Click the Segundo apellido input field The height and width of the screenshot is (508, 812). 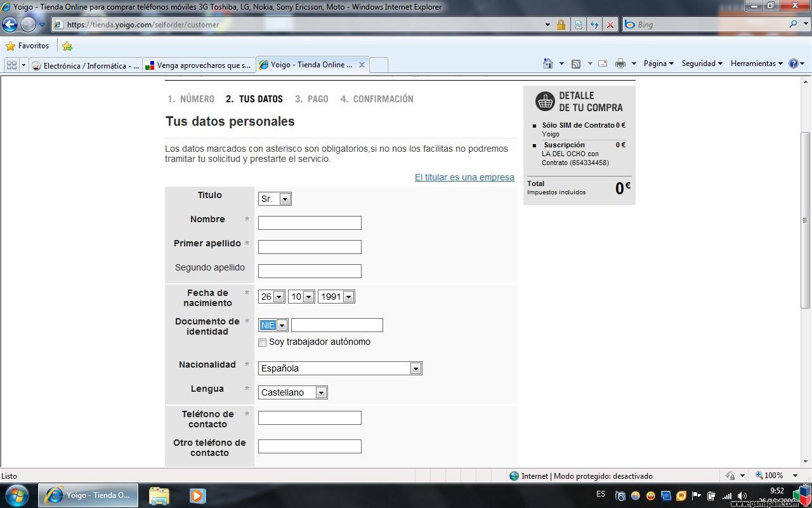(310, 271)
